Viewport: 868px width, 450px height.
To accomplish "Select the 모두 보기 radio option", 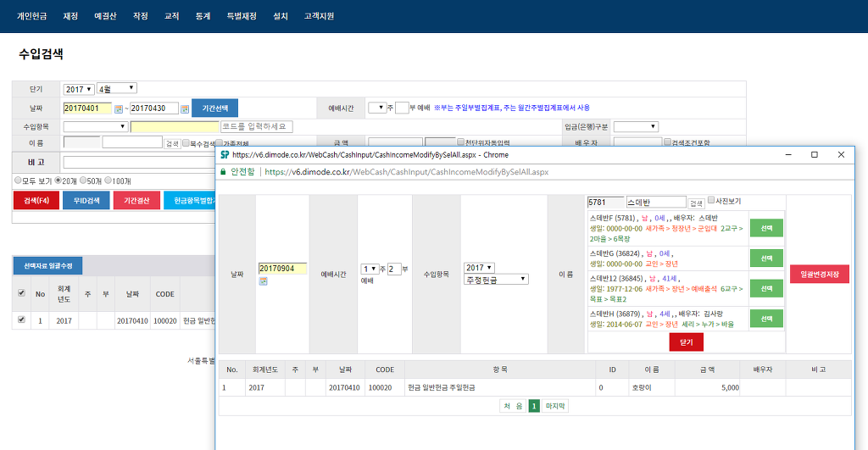I will click(18, 181).
